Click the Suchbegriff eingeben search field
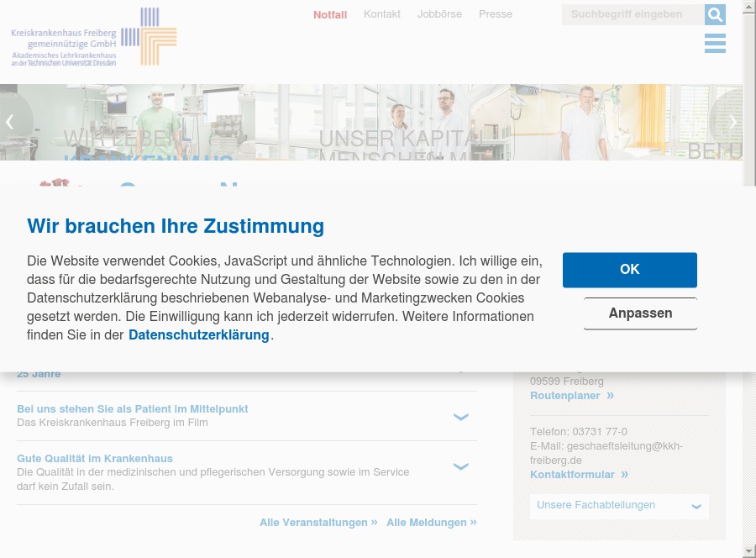Image resolution: width=756 pixels, height=558 pixels. (x=633, y=14)
